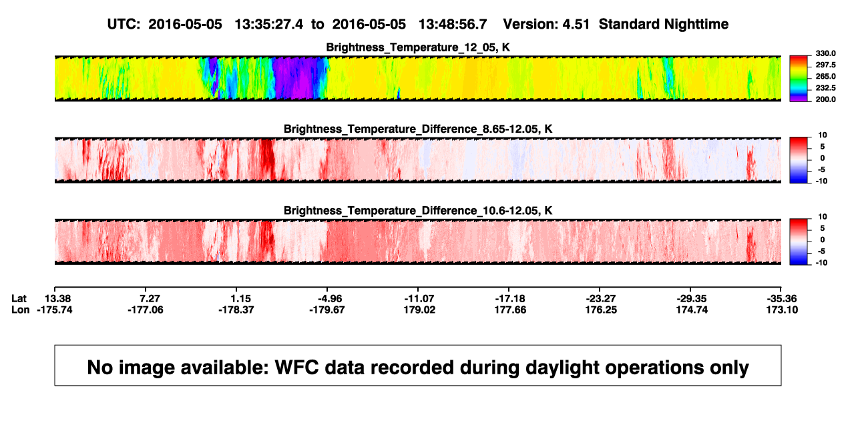The height and width of the screenshot is (445, 868).
Task: Click the UTC time range title text
Action: point(418,24)
